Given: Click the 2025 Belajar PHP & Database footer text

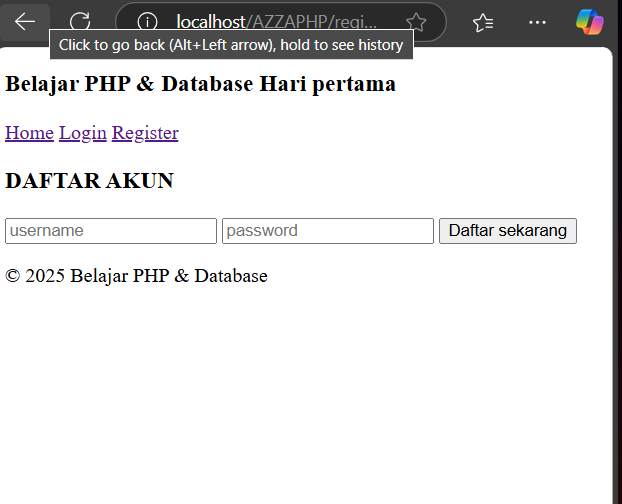Looking at the screenshot, I should pos(146,276).
